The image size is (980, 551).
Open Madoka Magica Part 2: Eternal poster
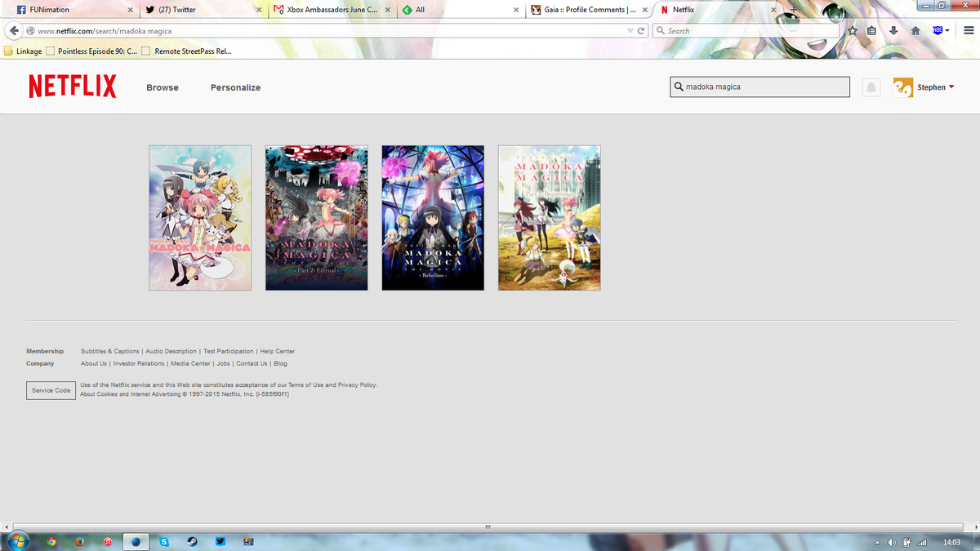pyautogui.click(x=317, y=218)
